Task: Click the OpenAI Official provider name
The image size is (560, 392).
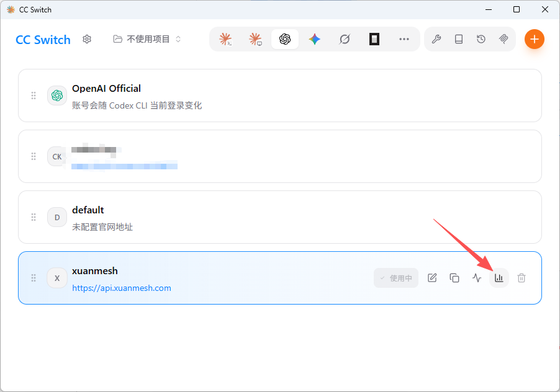Action: (x=106, y=89)
